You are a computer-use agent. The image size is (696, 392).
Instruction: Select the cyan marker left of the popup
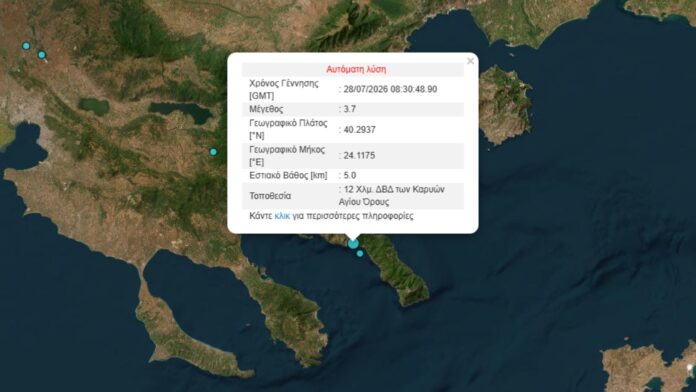(214, 152)
